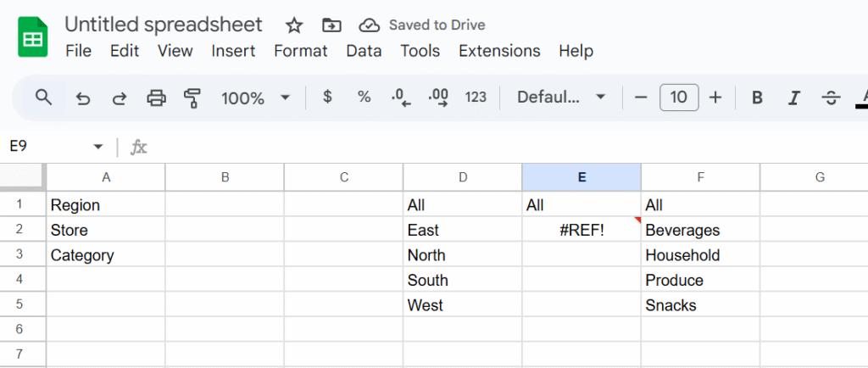This screenshot has height=368, width=868.
Task: Redo the last action
Action: (120, 98)
